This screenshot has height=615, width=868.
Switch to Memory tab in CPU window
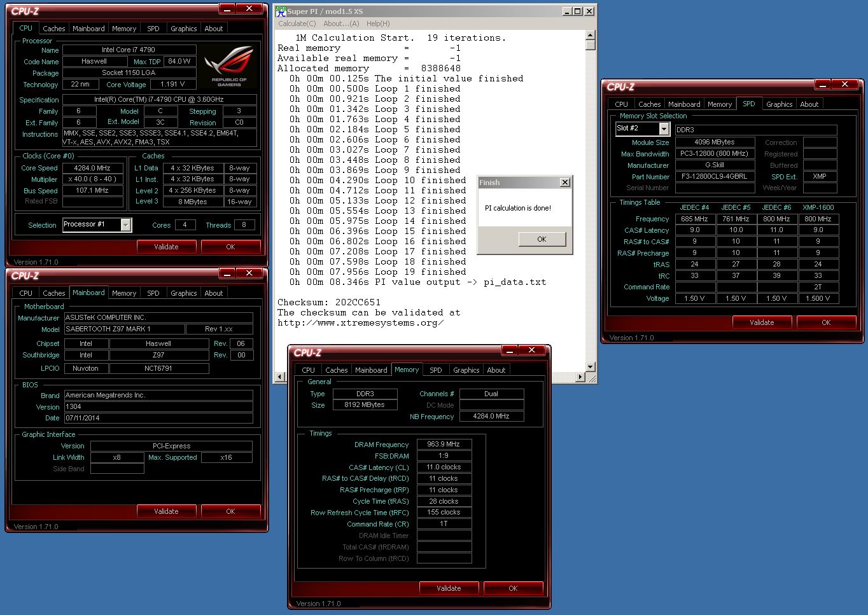click(124, 29)
